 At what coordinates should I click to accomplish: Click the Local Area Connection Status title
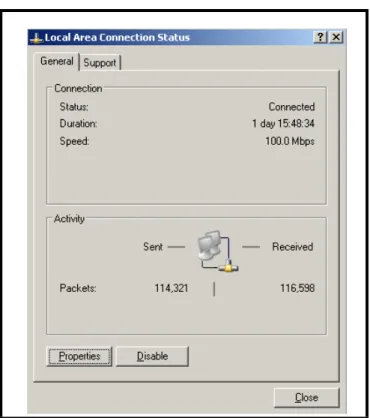(117, 37)
